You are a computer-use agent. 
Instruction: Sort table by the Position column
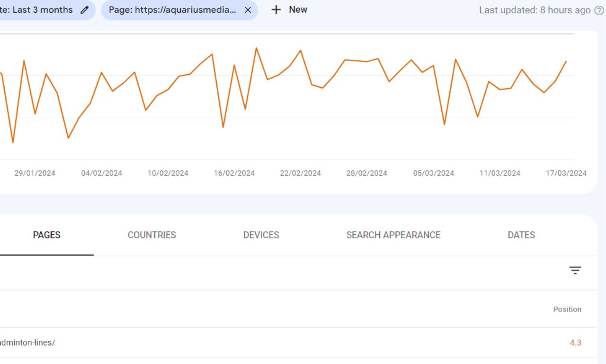[567, 309]
